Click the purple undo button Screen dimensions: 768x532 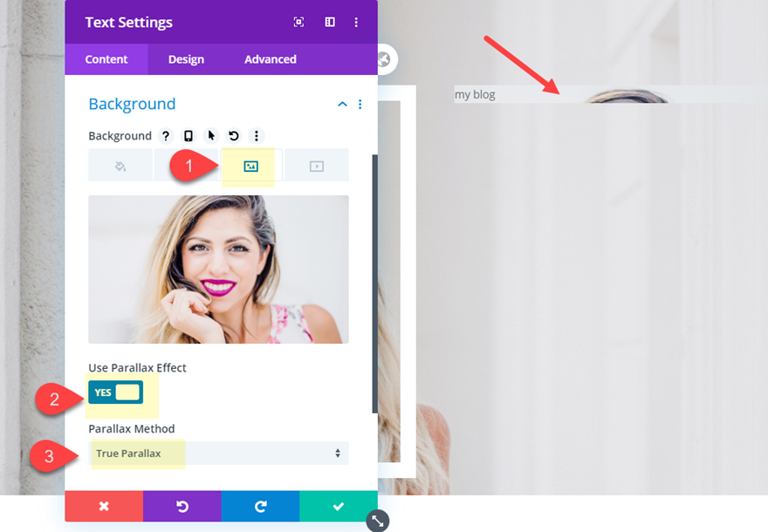point(182,506)
